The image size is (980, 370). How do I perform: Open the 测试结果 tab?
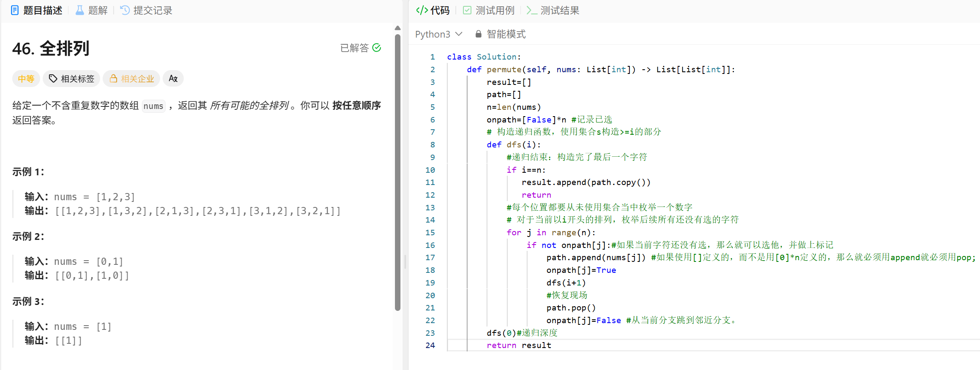pos(553,10)
